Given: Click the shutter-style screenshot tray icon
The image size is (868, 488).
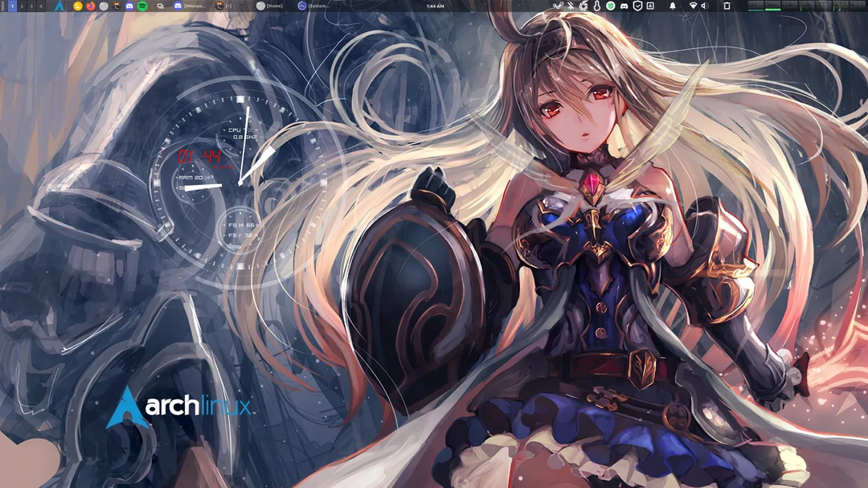Looking at the screenshot, I should click(x=583, y=6).
